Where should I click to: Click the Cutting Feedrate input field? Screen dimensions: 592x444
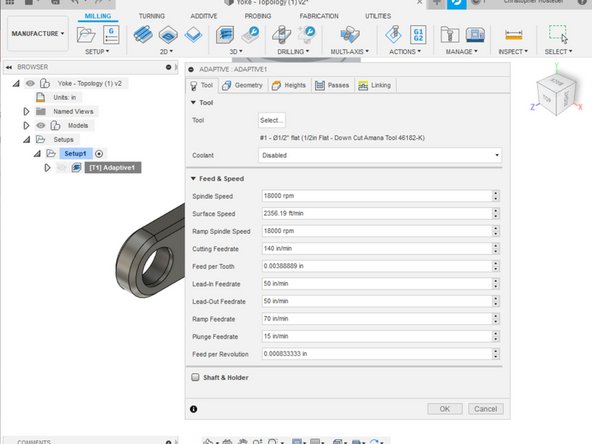pos(377,248)
